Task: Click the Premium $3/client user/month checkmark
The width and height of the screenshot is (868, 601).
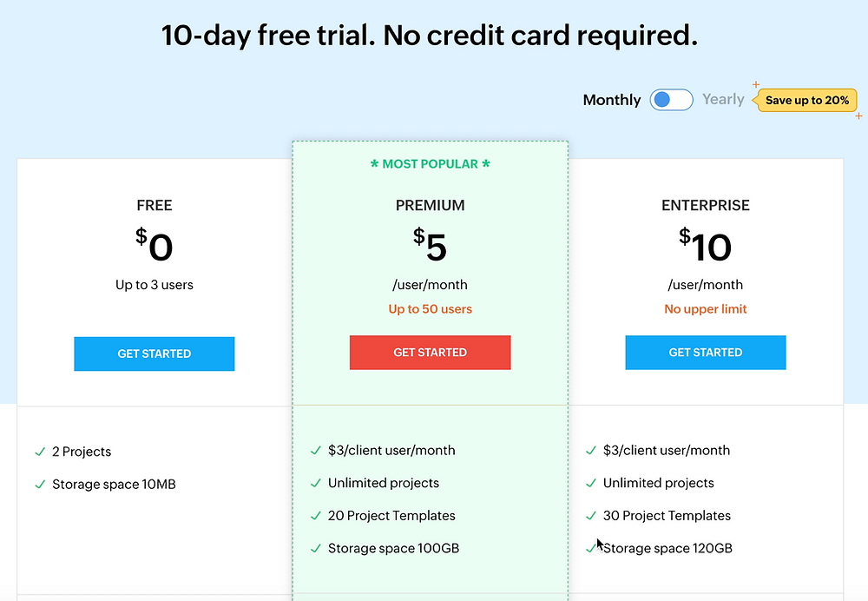Action: click(316, 451)
